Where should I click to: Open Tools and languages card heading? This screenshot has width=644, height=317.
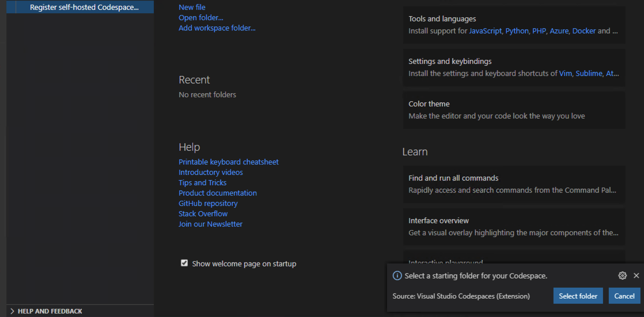click(442, 19)
